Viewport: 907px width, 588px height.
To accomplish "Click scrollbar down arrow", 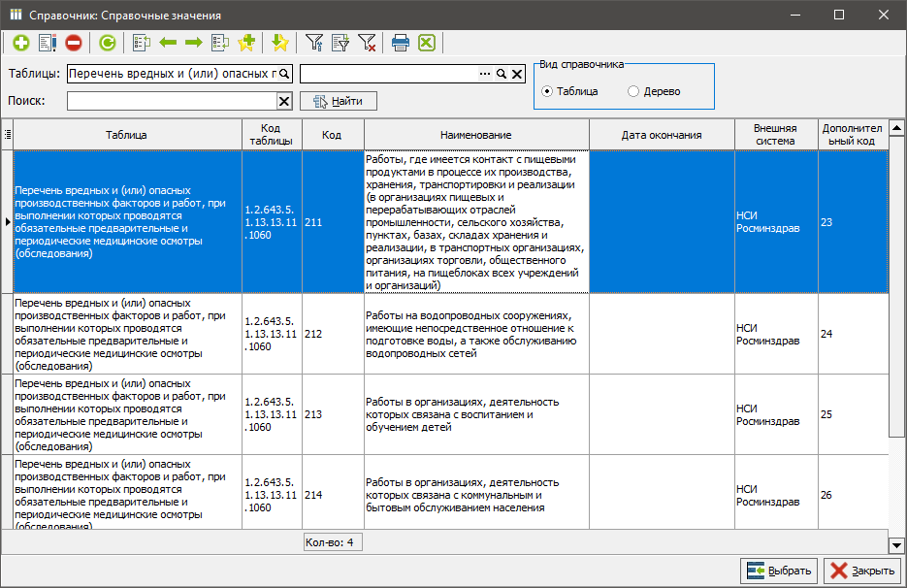I will click(x=896, y=544).
